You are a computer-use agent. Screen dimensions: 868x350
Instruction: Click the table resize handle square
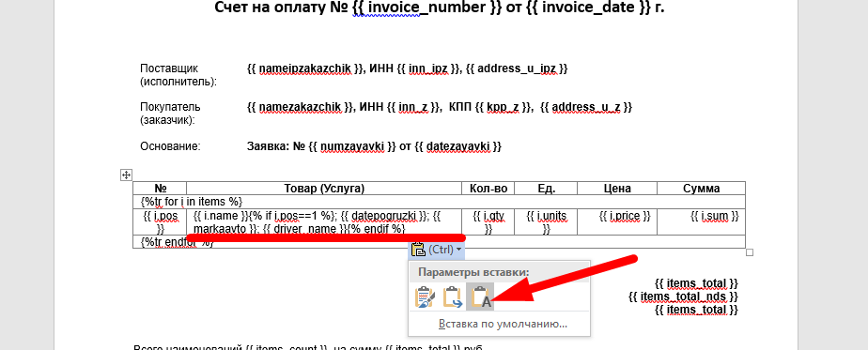pos(750,252)
